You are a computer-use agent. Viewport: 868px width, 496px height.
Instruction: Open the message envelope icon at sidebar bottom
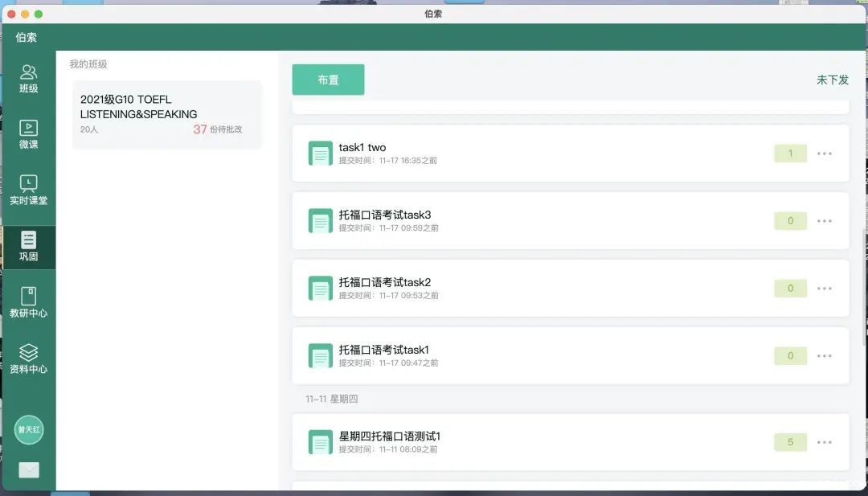coord(29,469)
